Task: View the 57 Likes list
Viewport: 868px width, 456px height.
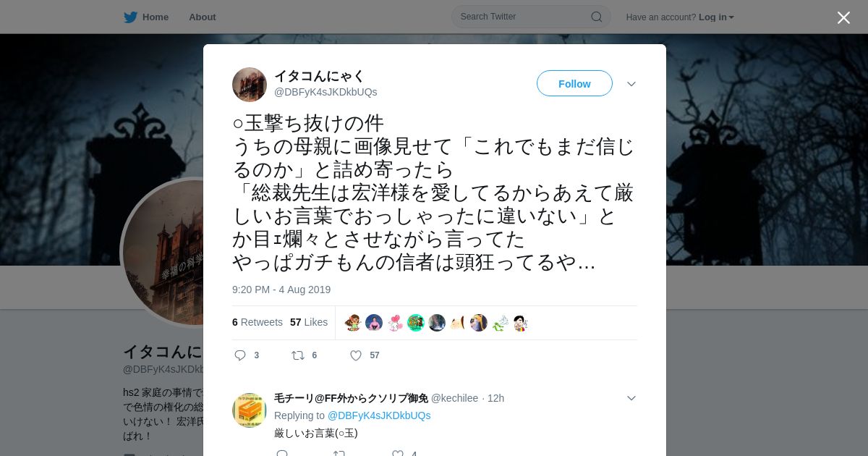Action: coord(309,322)
